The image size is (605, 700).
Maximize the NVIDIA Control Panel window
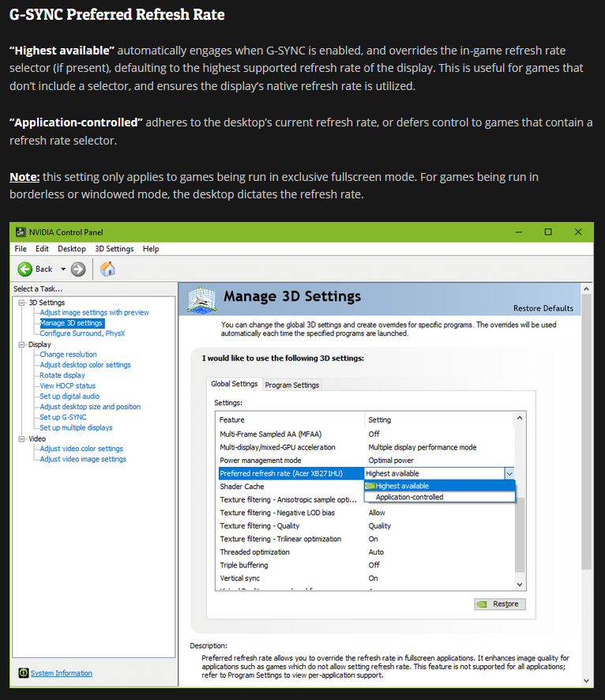coord(548,231)
